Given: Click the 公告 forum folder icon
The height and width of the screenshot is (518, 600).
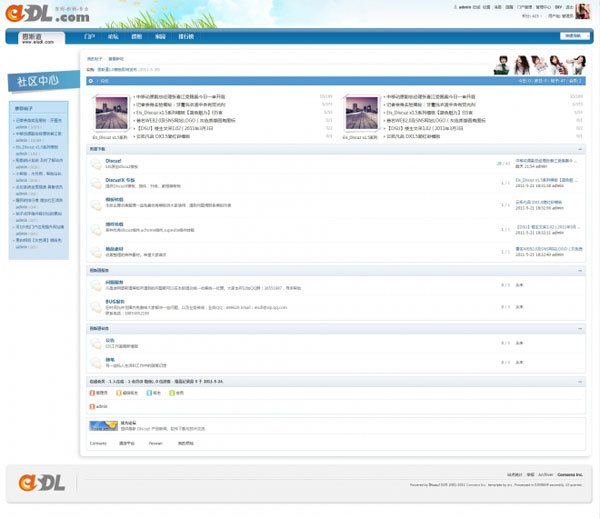Looking at the screenshot, I should [95, 342].
